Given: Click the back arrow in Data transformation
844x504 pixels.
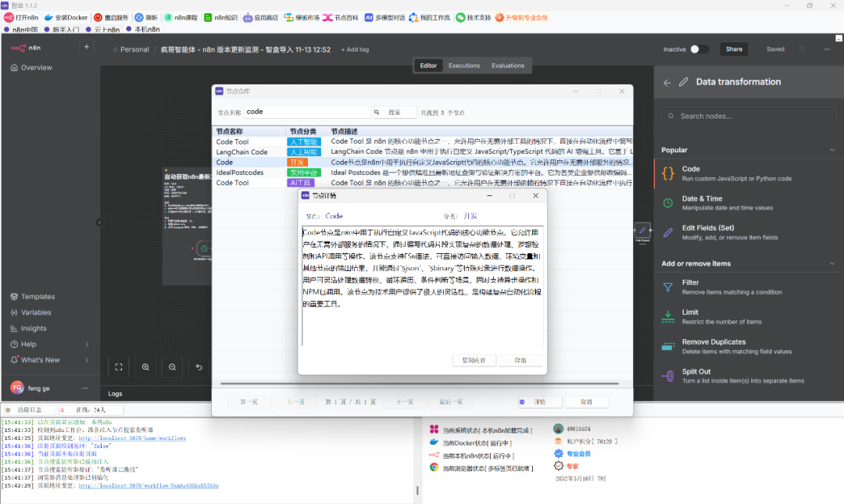Looking at the screenshot, I should pos(667,82).
